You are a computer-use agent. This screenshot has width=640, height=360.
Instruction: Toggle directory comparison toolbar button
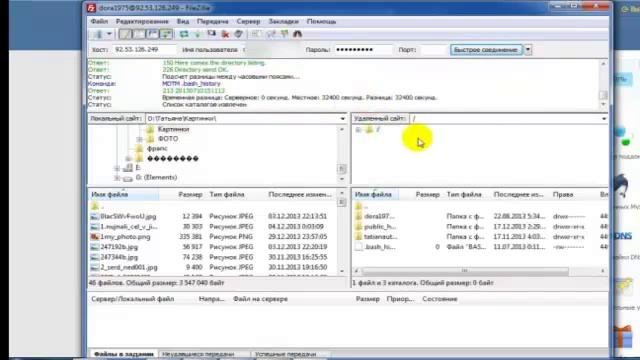pyautogui.click(x=271, y=34)
